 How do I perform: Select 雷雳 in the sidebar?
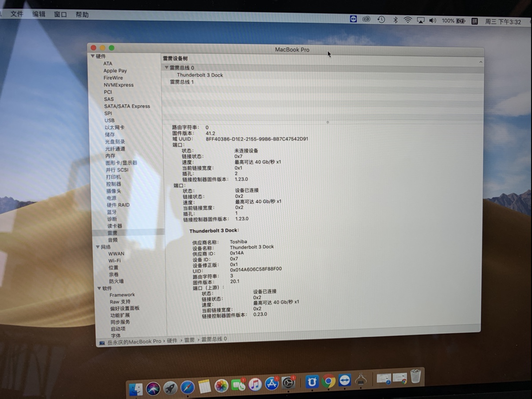113,233
